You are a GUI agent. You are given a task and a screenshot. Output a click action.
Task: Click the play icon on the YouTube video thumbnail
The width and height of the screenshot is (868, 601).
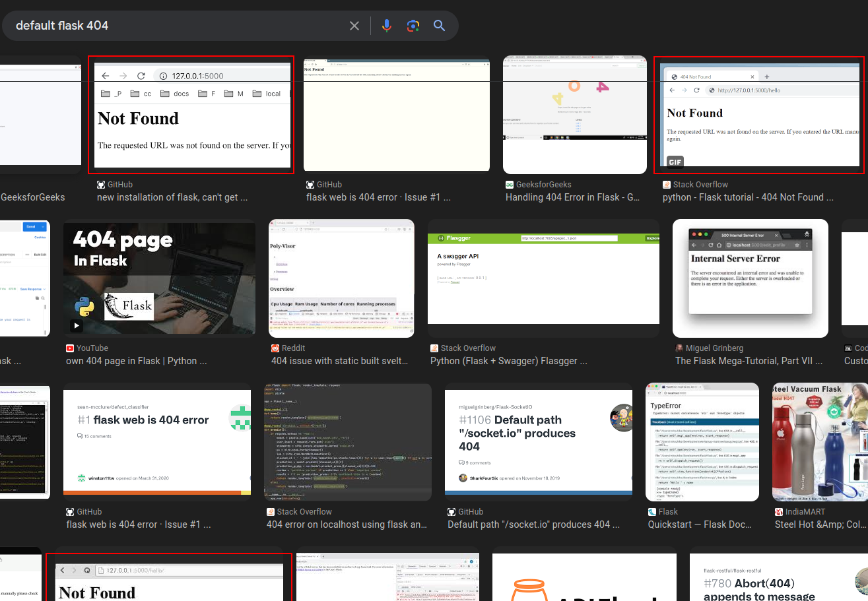pos(77,325)
